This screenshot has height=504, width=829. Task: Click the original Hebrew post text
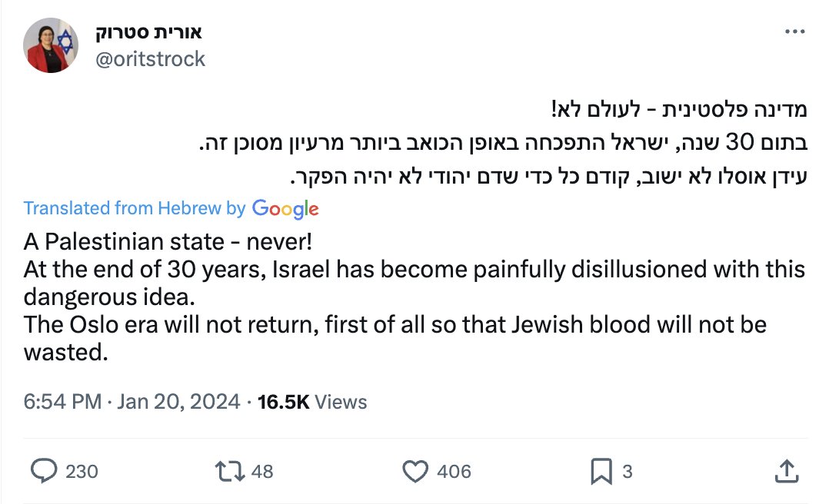pos(503,143)
